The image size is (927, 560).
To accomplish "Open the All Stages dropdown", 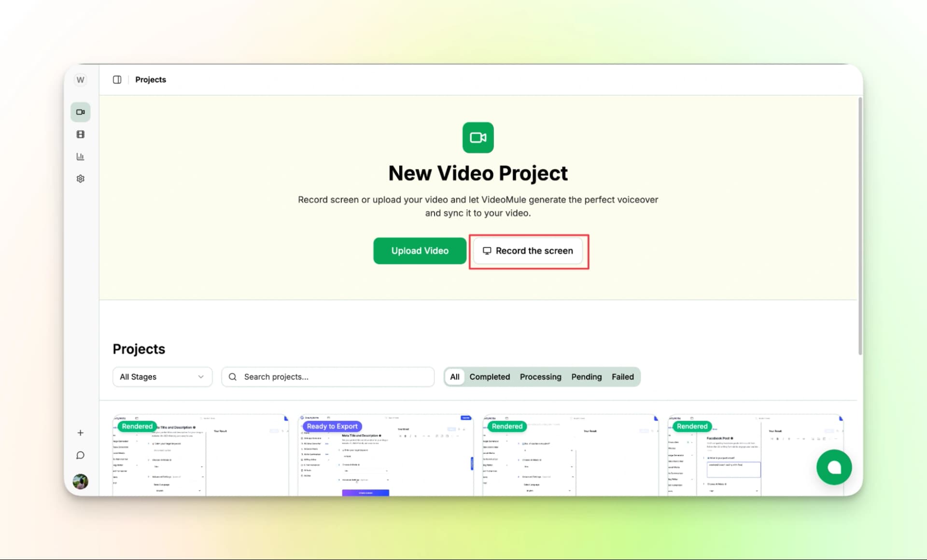I will click(162, 377).
